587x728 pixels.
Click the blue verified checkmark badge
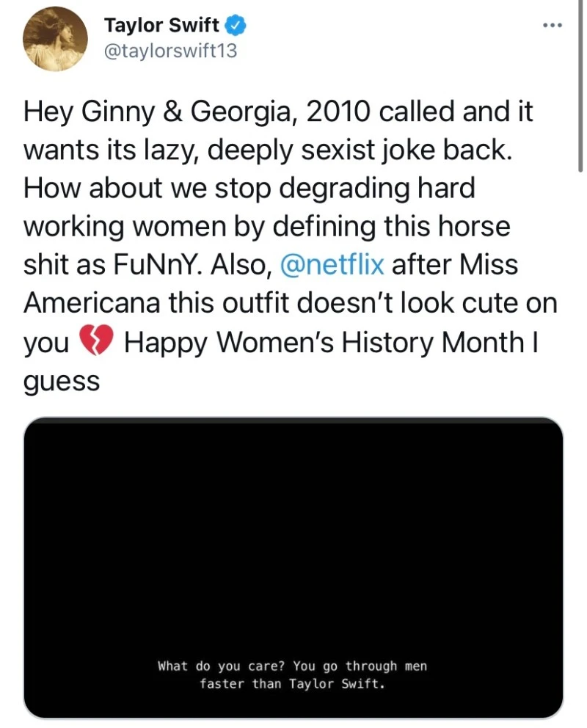(x=235, y=26)
